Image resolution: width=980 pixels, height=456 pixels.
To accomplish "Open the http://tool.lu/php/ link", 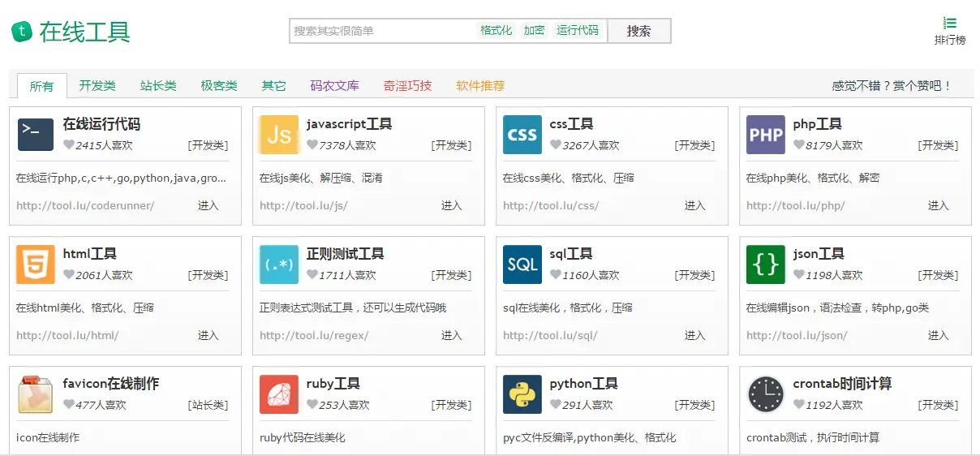I will [x=796, y=206].
